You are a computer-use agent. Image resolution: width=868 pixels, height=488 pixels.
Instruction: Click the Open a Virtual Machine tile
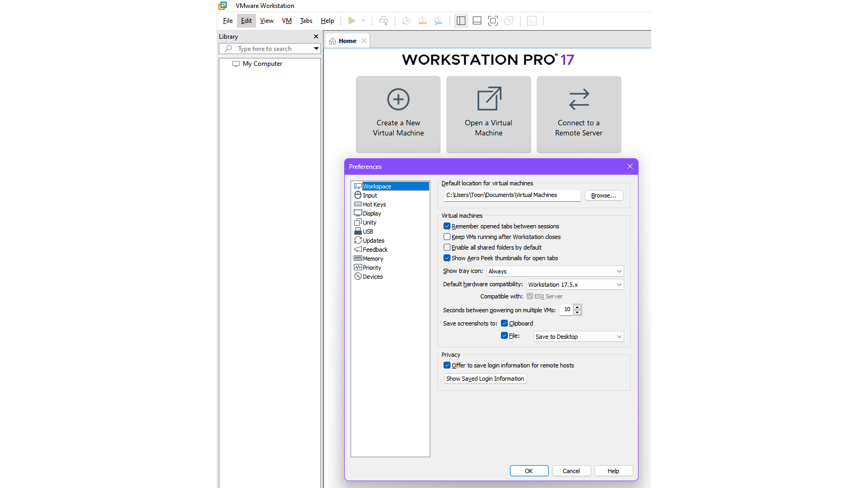point(489,115)
